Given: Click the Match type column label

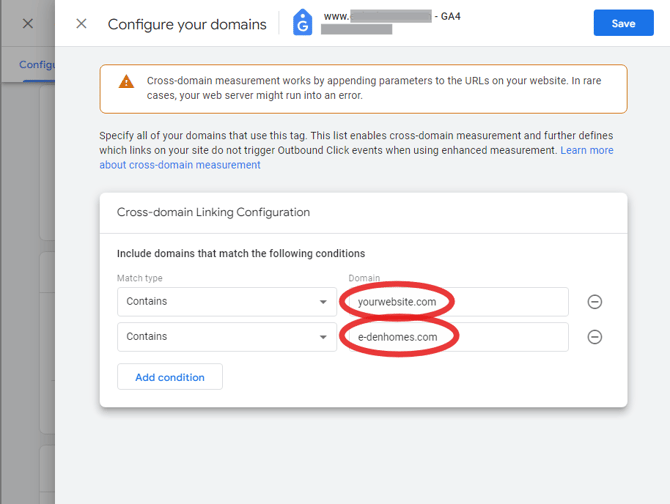Looking at the screenshot, I should [x=139, y=278].
